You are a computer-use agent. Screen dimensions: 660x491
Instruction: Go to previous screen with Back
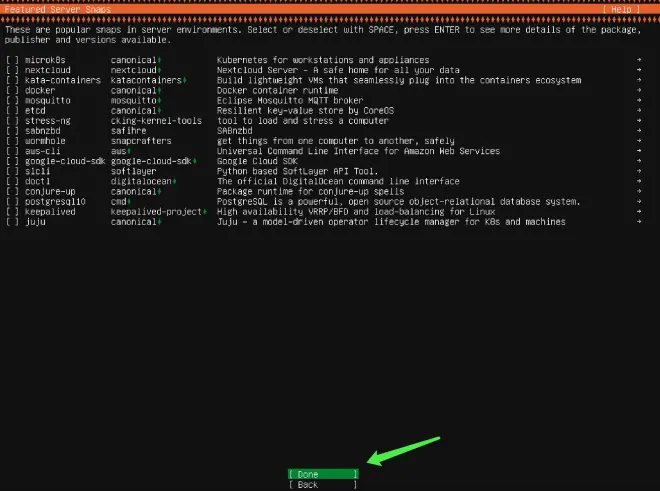coord(323,485)
